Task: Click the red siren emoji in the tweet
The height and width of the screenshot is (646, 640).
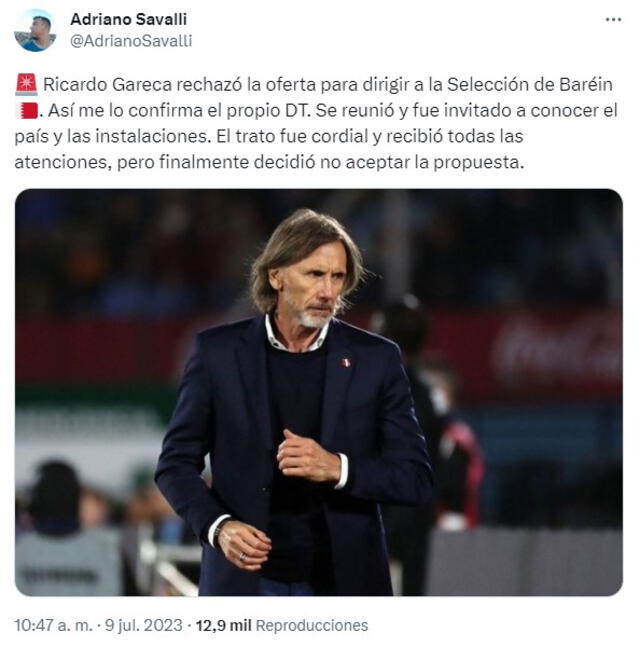Action: point(27,85)
